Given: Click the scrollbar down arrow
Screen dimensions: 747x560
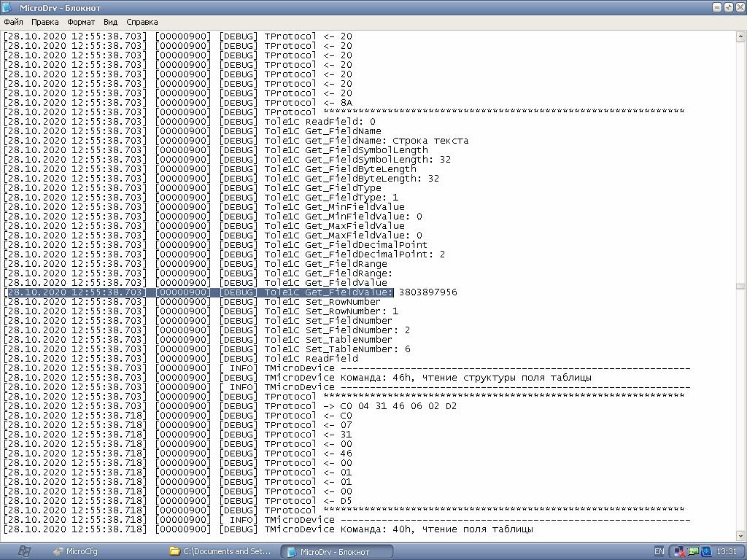Looking at the screenshot, I should [x=741, y=534].
